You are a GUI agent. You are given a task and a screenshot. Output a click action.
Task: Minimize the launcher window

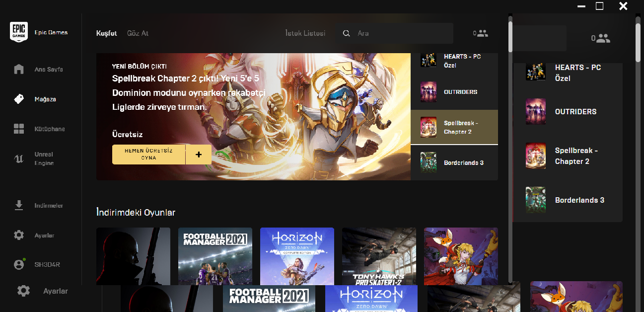(582, 6)
